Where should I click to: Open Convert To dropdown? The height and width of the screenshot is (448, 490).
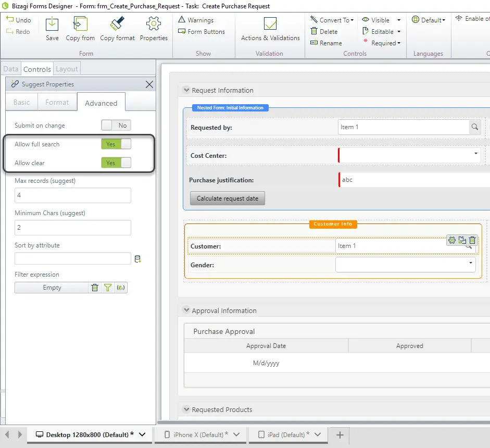pyautogui.click(x=332, y=20)
